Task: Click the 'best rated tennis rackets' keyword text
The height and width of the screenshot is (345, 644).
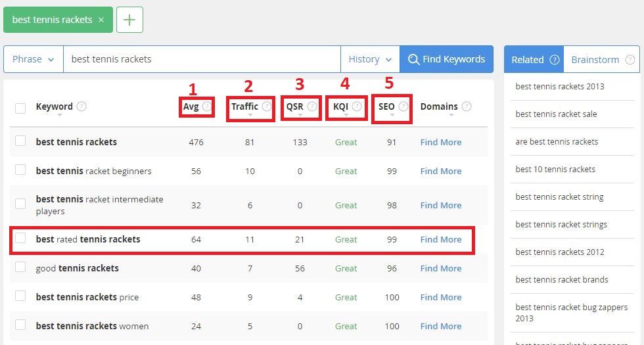Action: (x=88, y=239)
